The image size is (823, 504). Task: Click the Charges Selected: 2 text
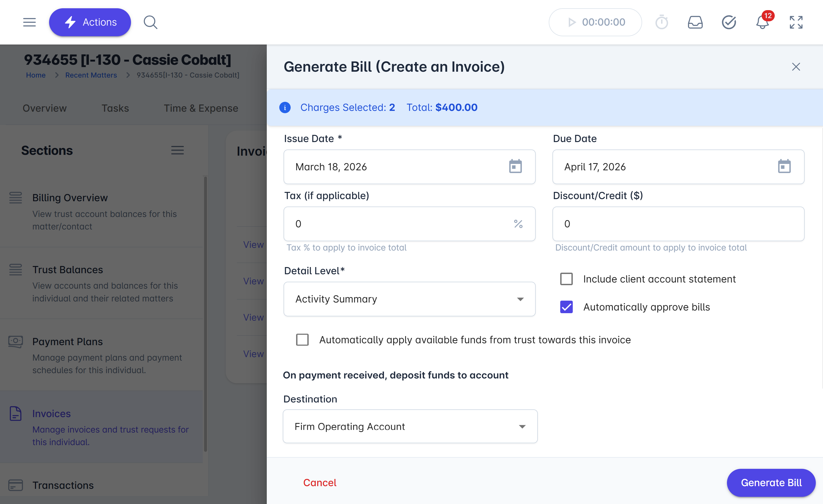click(348, 107)
